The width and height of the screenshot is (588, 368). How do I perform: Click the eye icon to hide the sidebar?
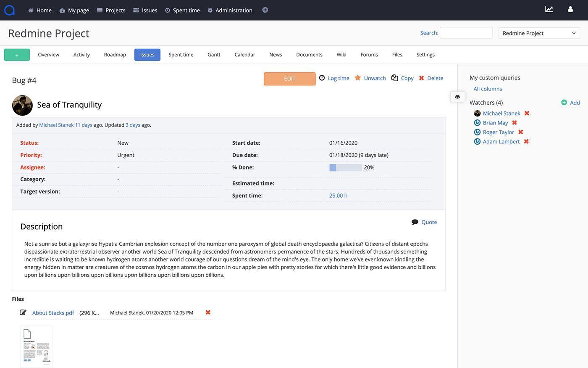(x=457, y=97)
